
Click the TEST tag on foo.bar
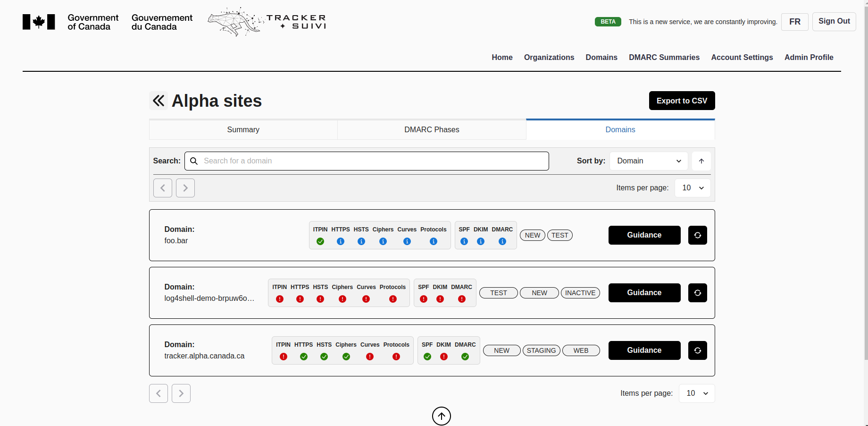(560, 235)
